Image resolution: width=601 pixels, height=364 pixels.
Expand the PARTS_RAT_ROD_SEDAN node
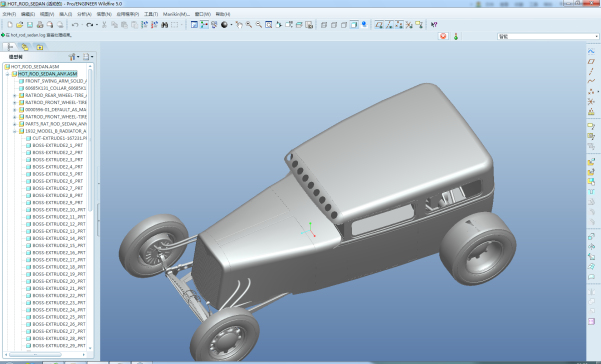coord(15,124)
